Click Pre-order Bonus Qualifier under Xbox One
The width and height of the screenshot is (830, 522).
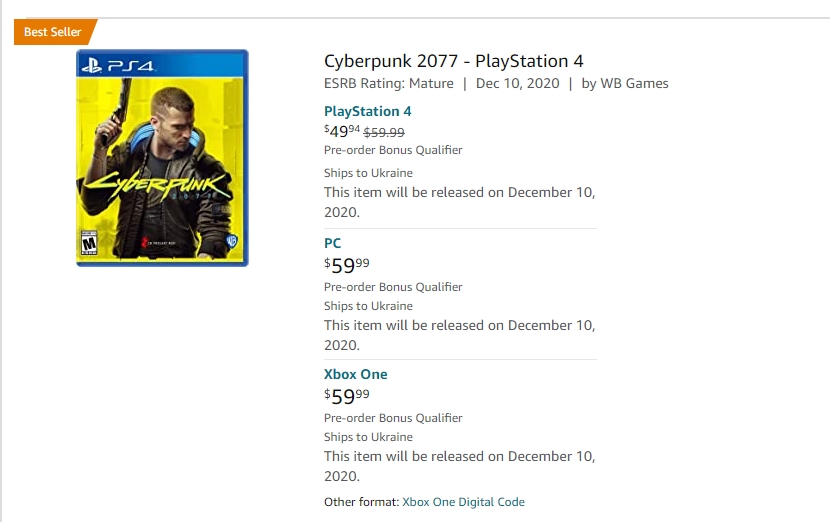pos(393,418)
